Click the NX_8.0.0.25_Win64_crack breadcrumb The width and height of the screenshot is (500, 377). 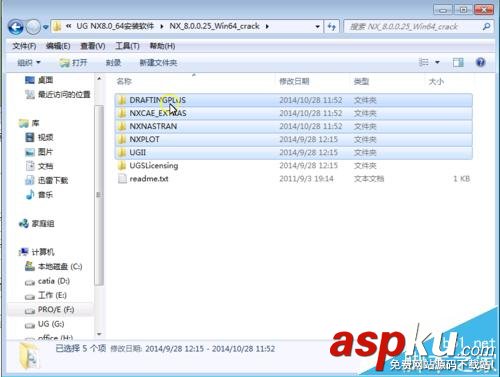pyautogui.click(x=214, y=26)
